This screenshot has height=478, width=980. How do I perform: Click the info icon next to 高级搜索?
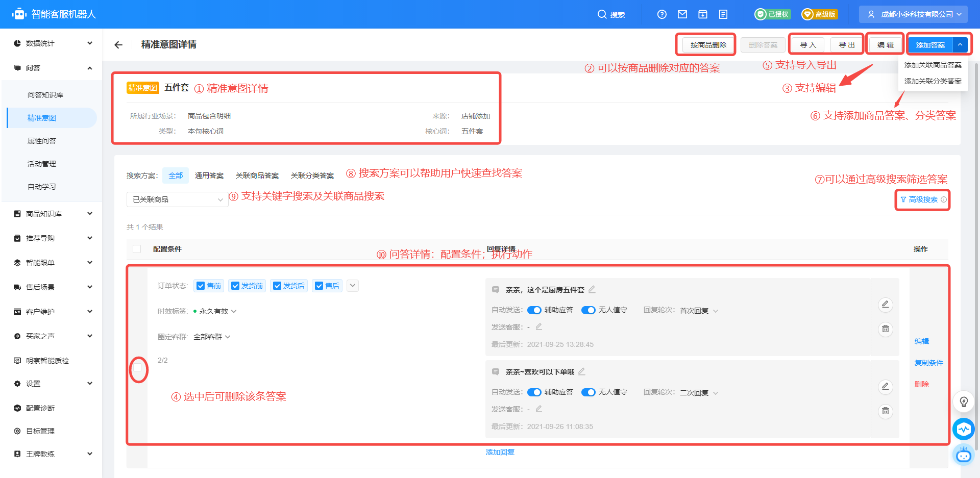[944, 199]
